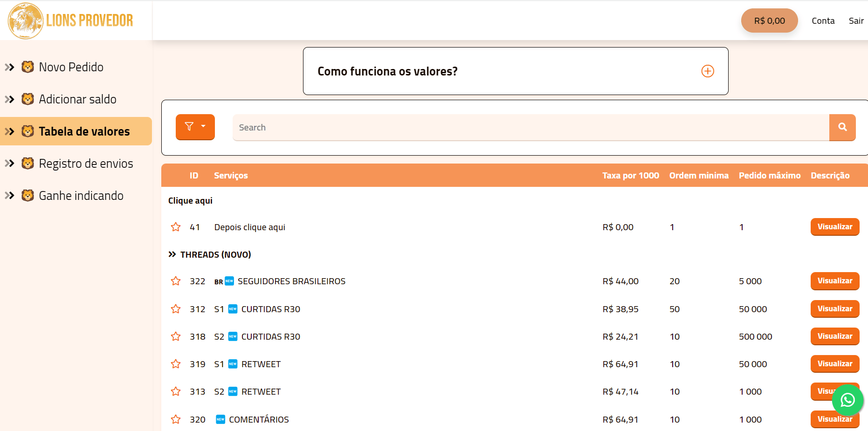Expand "Como funciona os valores?" accordion
The width and height of the screenshot is (868, 431).
pos(515,71)
